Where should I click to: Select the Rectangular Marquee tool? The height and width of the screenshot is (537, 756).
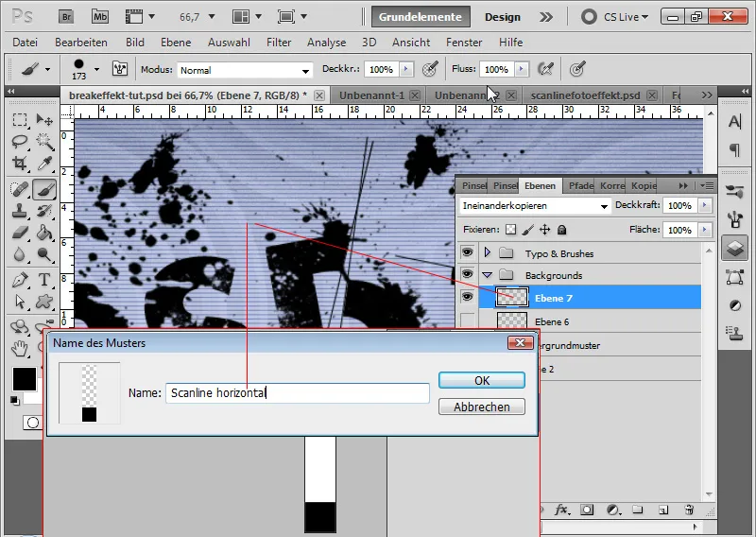(x=19, y=119)
